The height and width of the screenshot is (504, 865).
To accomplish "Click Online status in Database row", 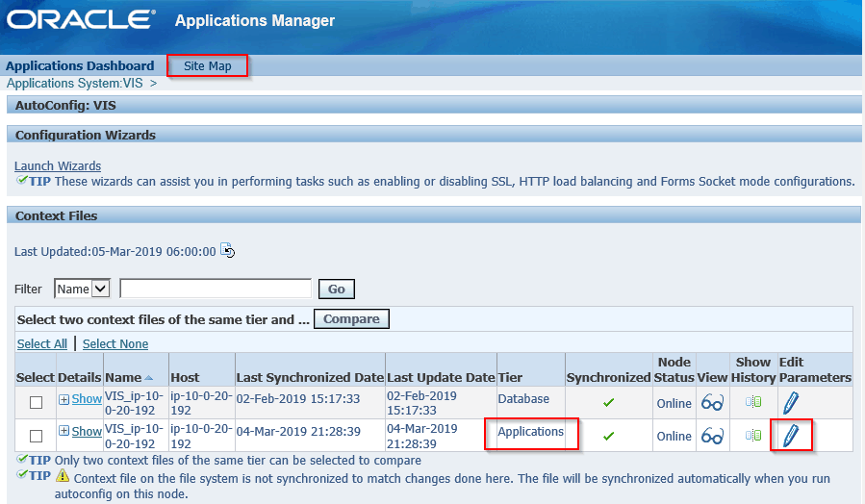I will pyautogui.click(x=674, y=404).
